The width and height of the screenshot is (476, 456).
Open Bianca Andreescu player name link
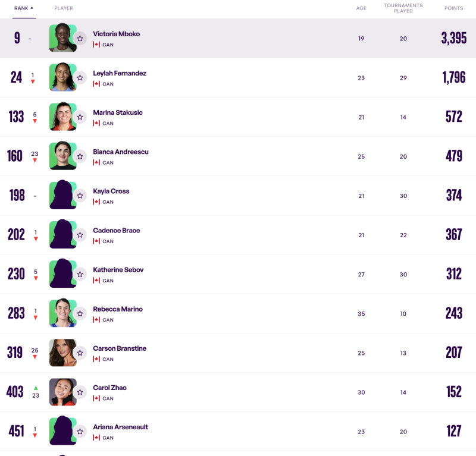point(121,152)
